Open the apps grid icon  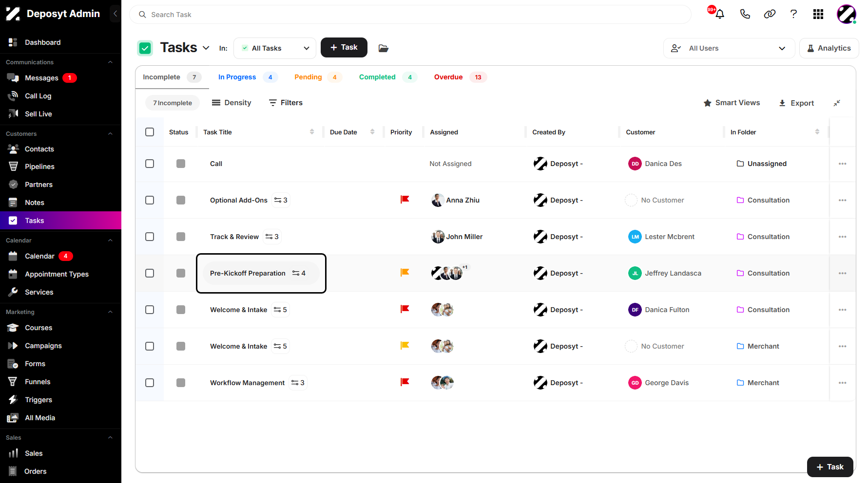coord(818,14)
